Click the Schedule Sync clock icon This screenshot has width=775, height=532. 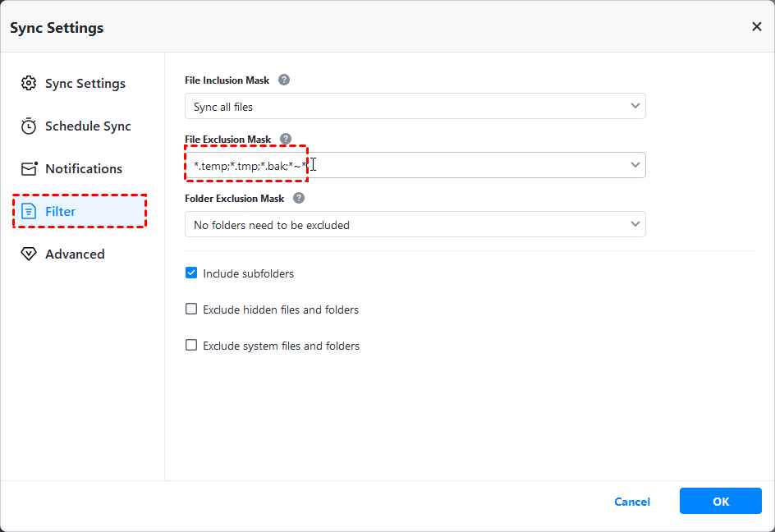(x=29, y=126)
